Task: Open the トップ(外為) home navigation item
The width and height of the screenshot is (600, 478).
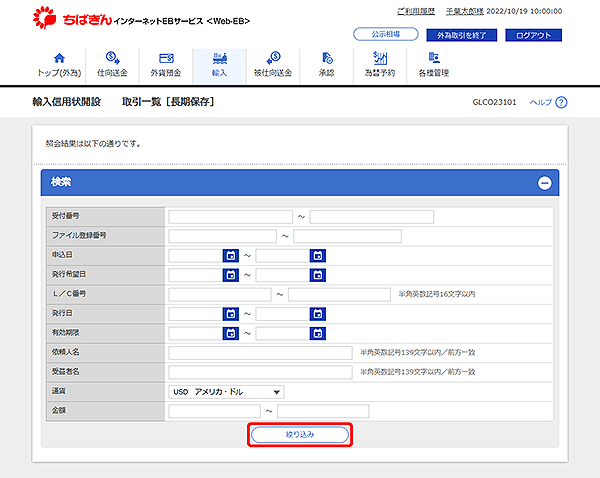Action: 59,65
